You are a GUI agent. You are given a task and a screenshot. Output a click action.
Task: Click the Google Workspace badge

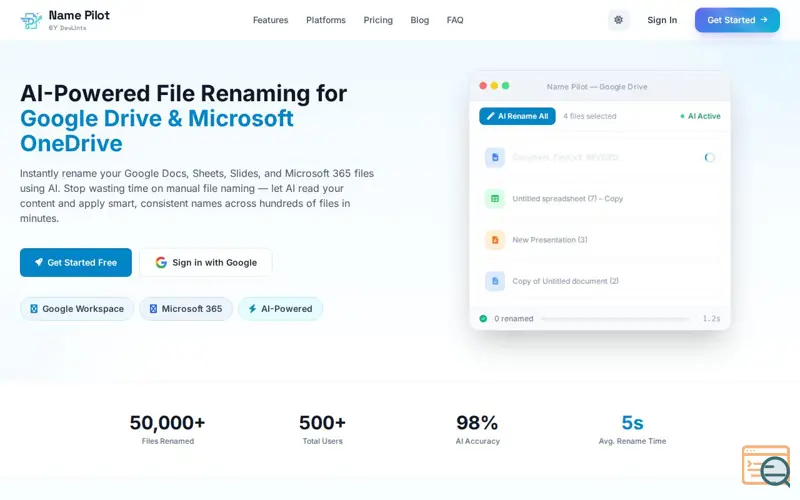click(77, 309)
